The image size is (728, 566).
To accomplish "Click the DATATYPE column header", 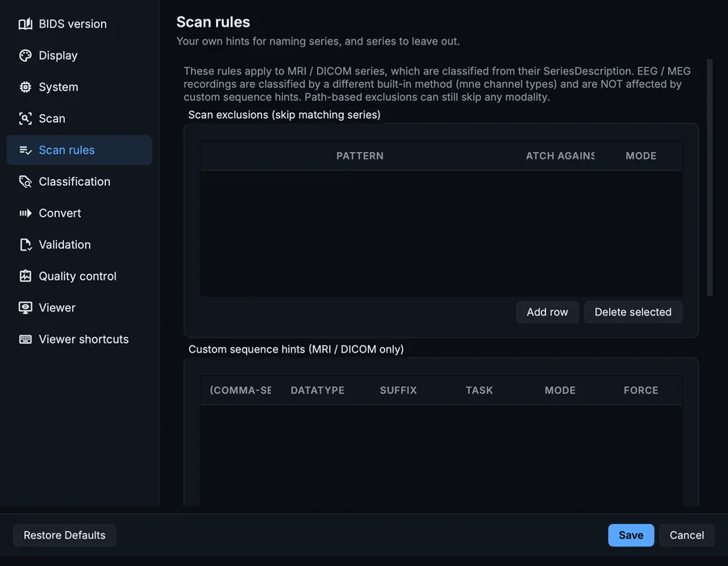I will 318,391.
